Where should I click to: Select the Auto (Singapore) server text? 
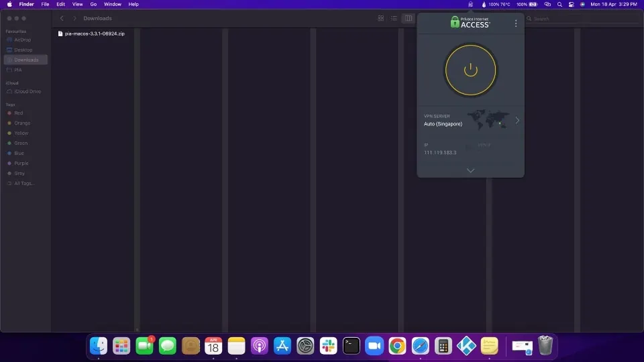443,124
